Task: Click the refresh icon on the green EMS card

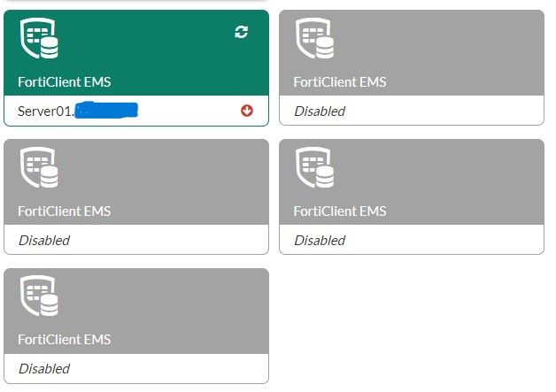Action: point(241,32)
